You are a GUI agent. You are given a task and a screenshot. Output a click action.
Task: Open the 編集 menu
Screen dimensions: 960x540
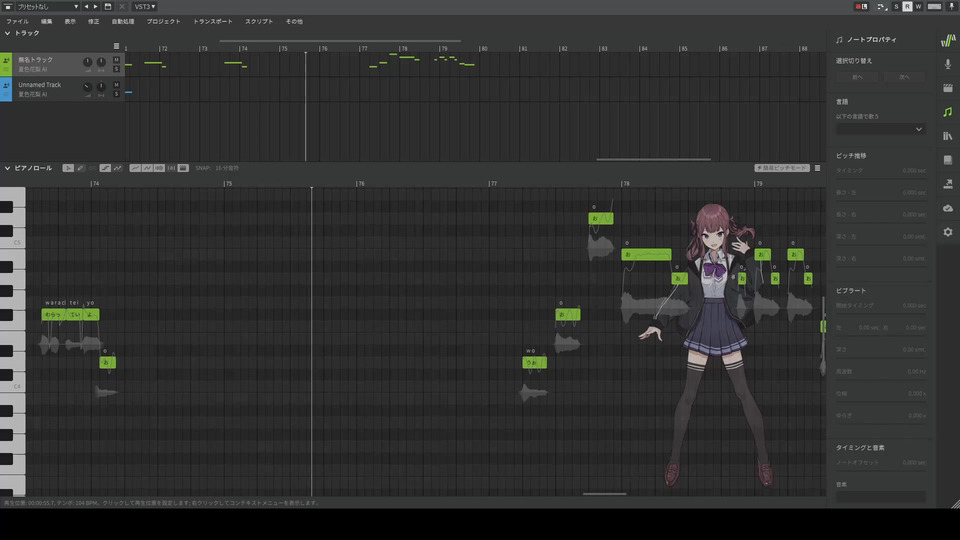47,21
